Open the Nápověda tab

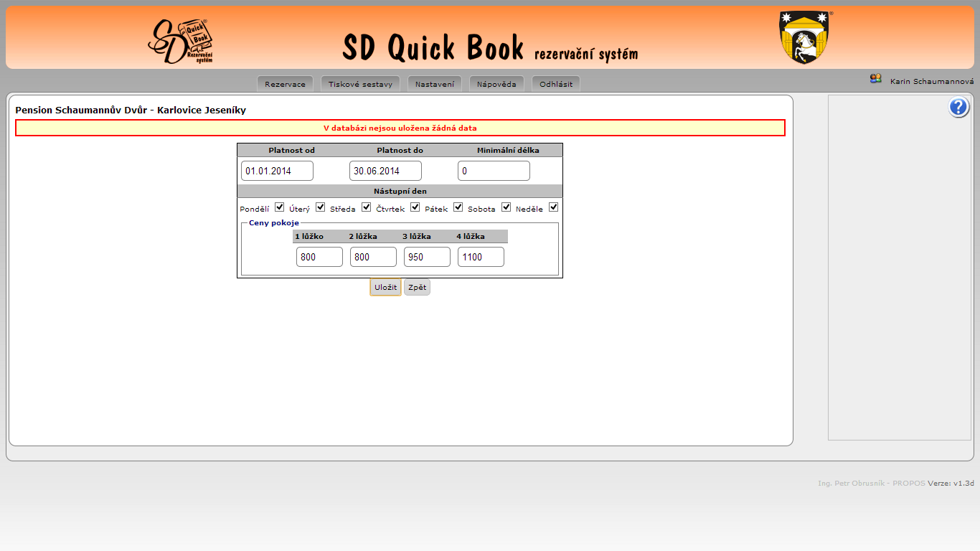(496, 84)
